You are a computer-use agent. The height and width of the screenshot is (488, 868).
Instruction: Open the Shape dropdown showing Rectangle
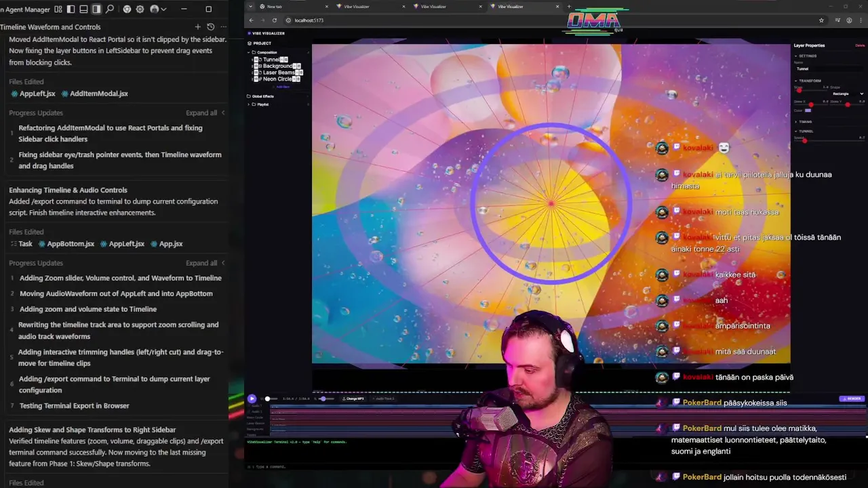pos(848,94)
